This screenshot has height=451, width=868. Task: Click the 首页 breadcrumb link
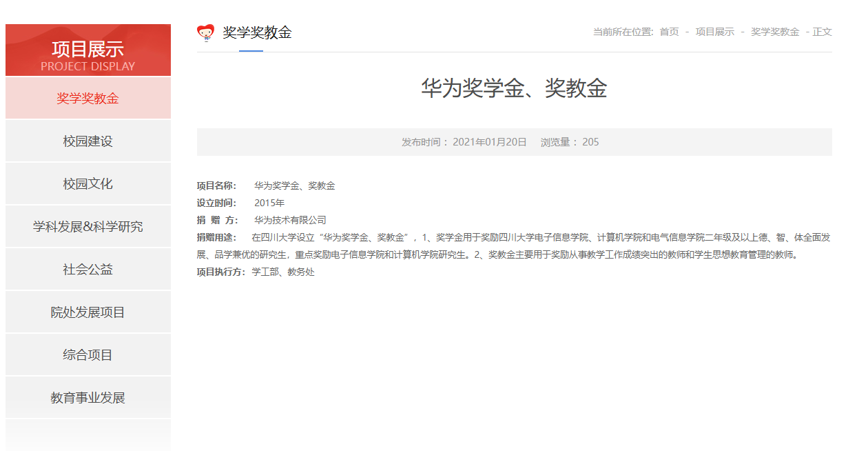tap(669, 32)
